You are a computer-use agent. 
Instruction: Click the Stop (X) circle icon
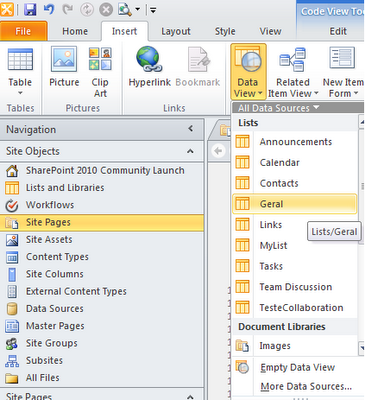tap(106, 10)
